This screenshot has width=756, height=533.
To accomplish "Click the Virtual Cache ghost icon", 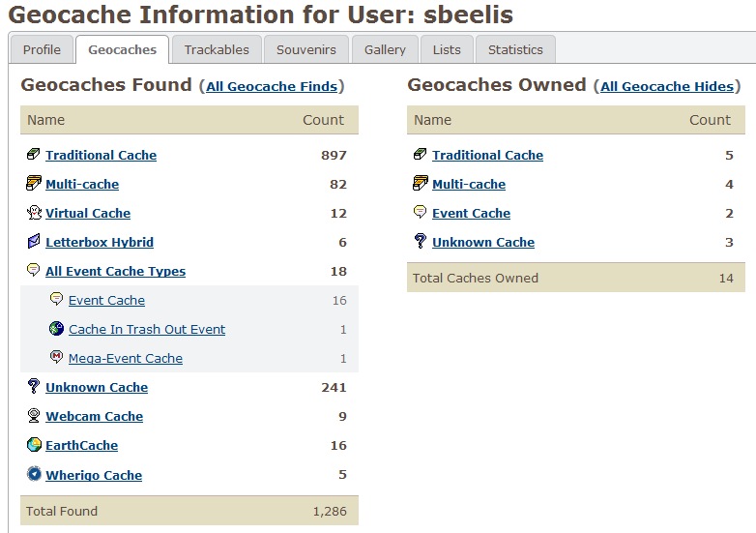I will 34,212.
